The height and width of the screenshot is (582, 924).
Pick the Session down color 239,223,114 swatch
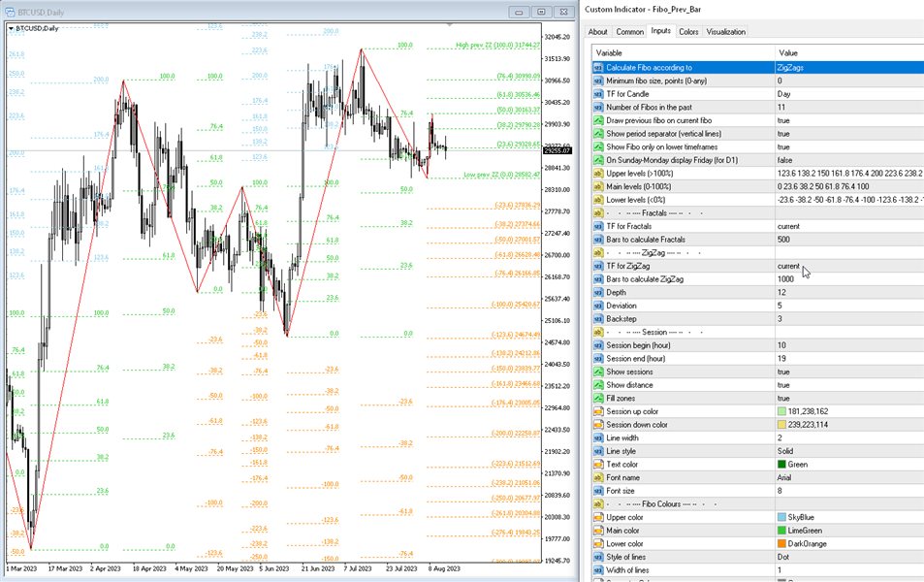[x=781, y=425]
